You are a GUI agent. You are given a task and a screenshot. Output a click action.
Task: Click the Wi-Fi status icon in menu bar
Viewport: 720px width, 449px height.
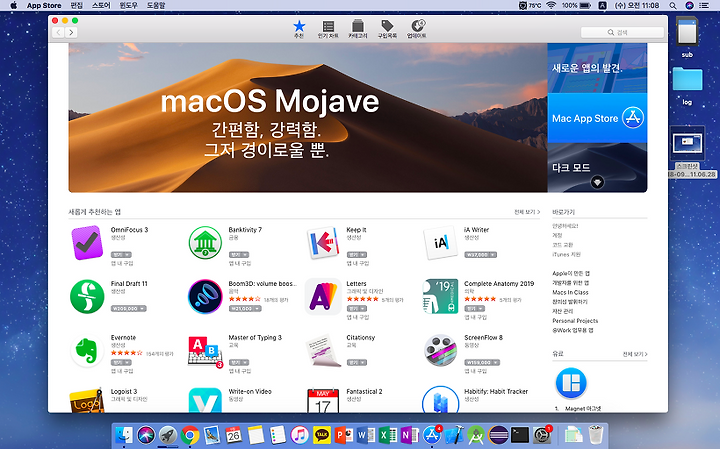551,6
